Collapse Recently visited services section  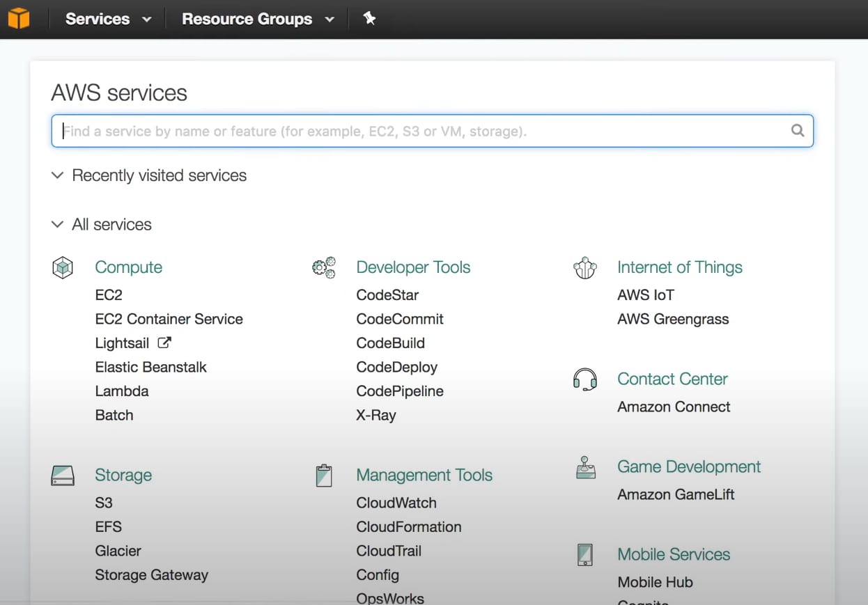point(149,175)
